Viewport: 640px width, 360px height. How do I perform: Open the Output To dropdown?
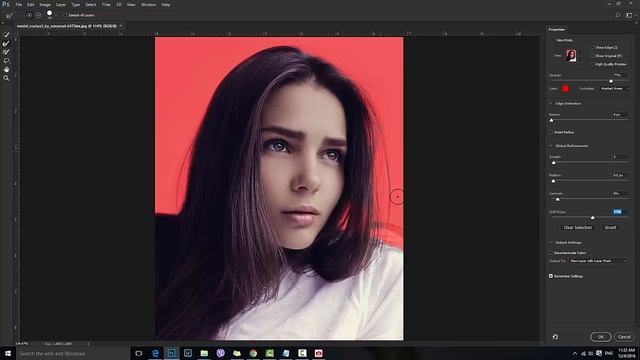598,260
